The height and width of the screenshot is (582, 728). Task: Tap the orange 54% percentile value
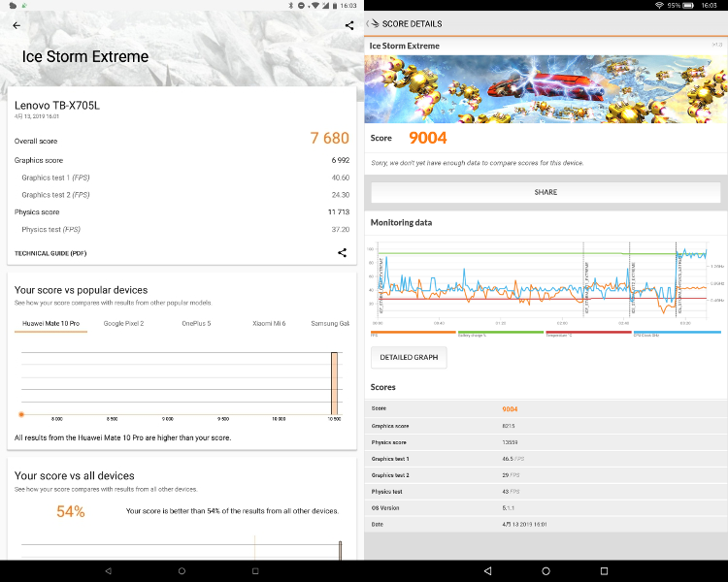(x=71, y=511)
